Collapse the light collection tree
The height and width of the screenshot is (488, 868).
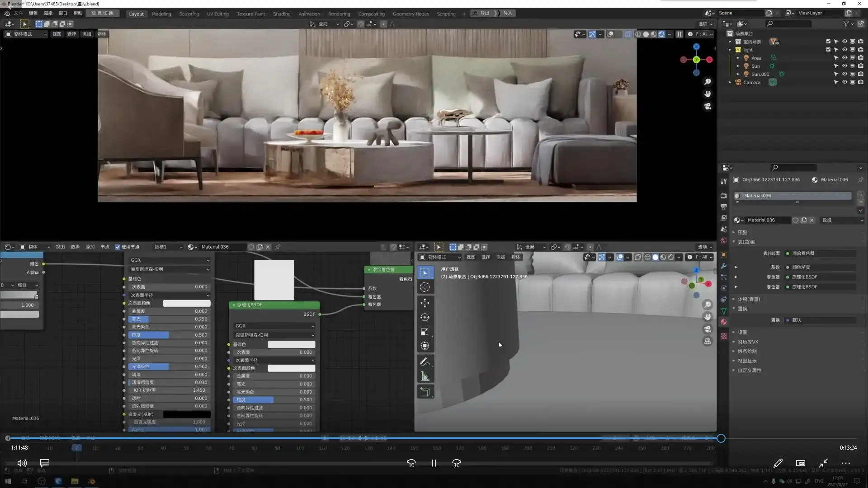[730, 50]
